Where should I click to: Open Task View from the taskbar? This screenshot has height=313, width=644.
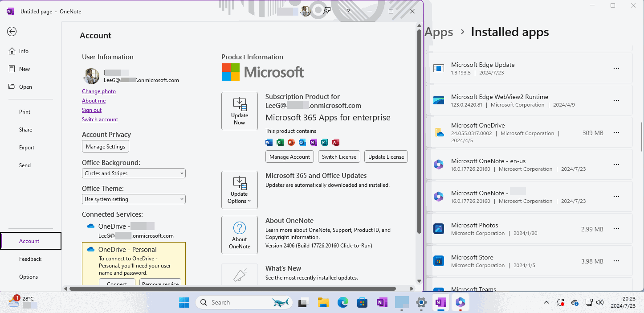303,303
